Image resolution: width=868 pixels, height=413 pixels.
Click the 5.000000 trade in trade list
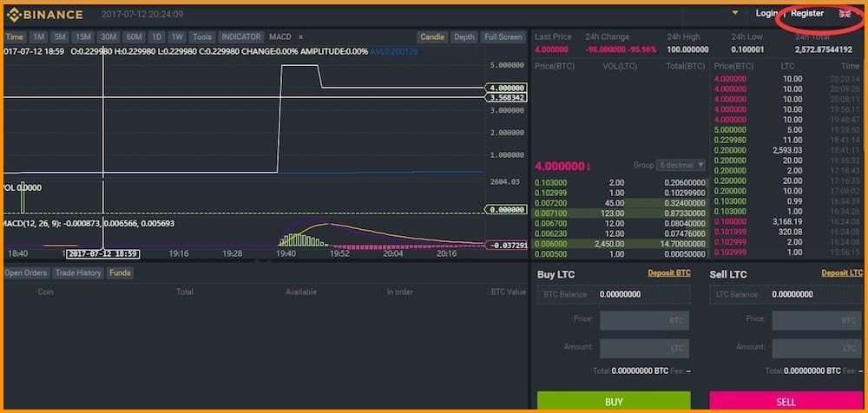click(x=787, y=129)
